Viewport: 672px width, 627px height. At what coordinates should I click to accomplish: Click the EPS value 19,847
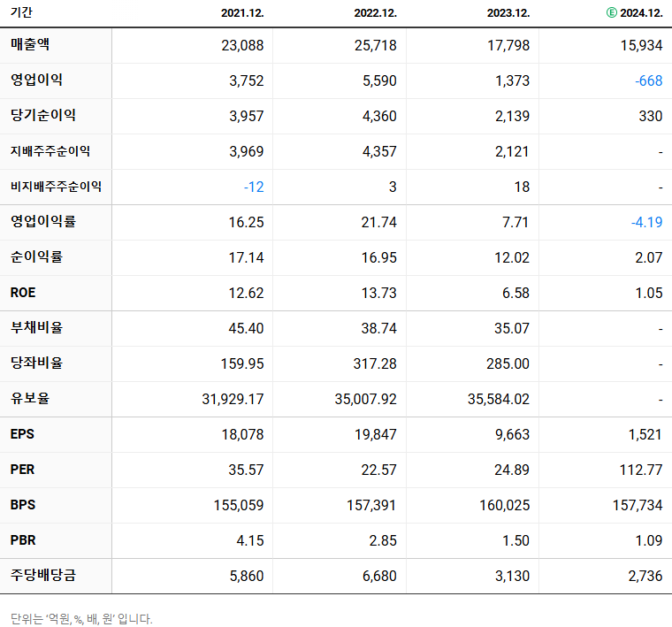coord(376,434)
